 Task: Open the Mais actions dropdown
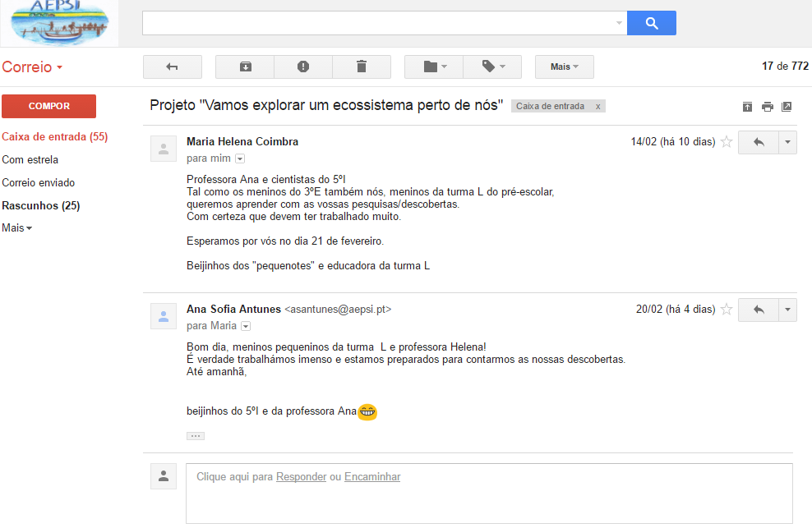(x=564, y=67)
